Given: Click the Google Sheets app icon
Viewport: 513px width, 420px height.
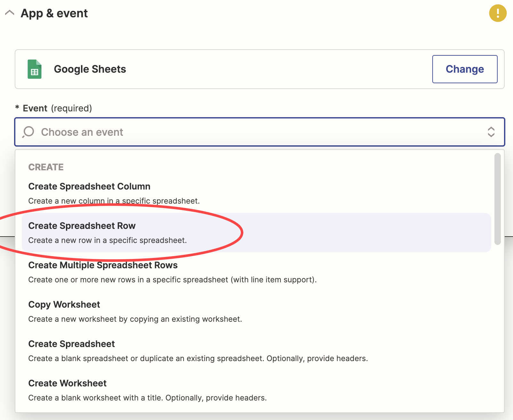Looking at the screenshot, I should 35,69.
